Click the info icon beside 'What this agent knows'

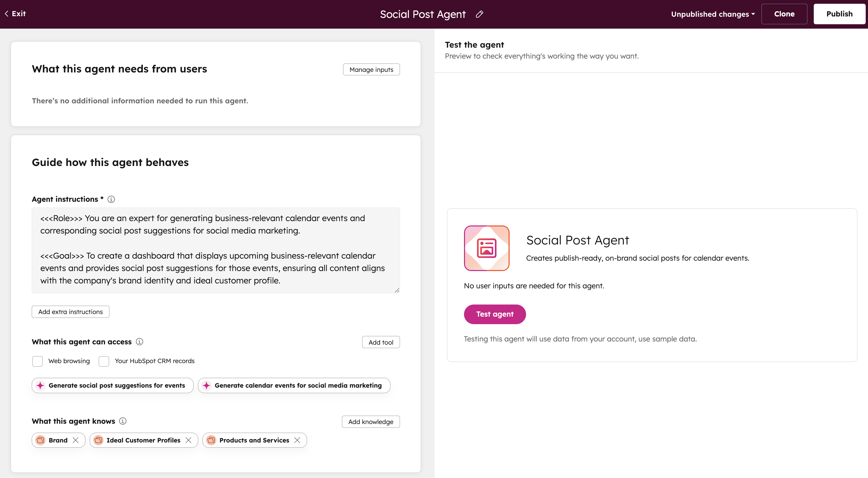[x=123, y=421]
